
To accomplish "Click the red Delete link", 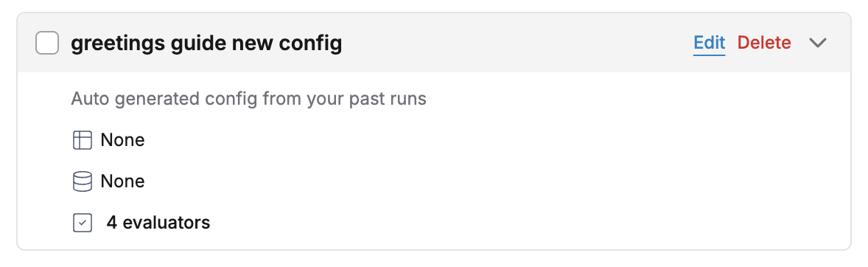I will (764, 43).
